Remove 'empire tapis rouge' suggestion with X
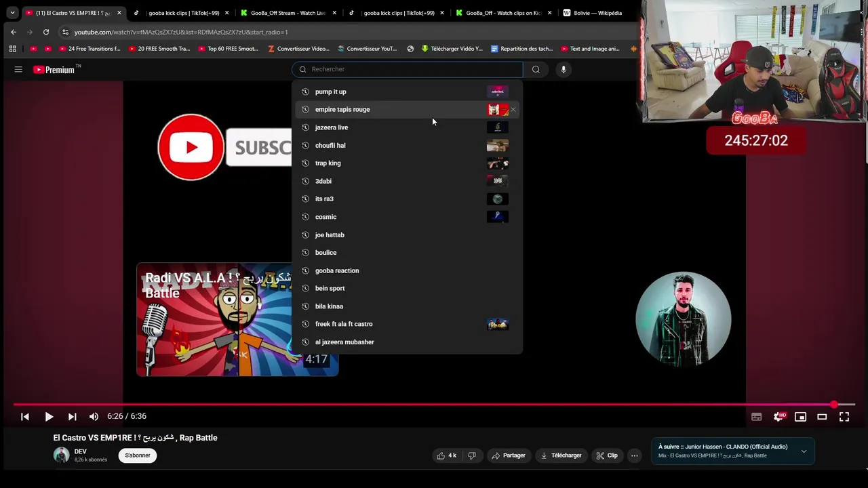The width and height of the screenshot is (868, 488). [x=513, y=109]
